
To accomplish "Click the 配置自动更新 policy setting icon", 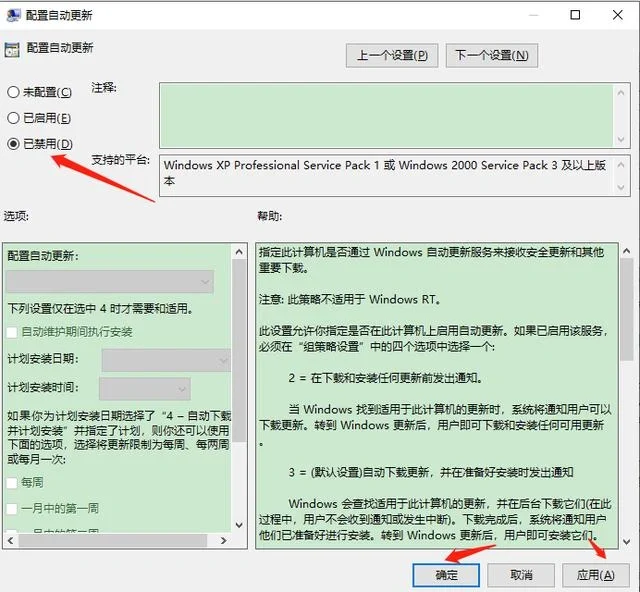I will 12,49.
